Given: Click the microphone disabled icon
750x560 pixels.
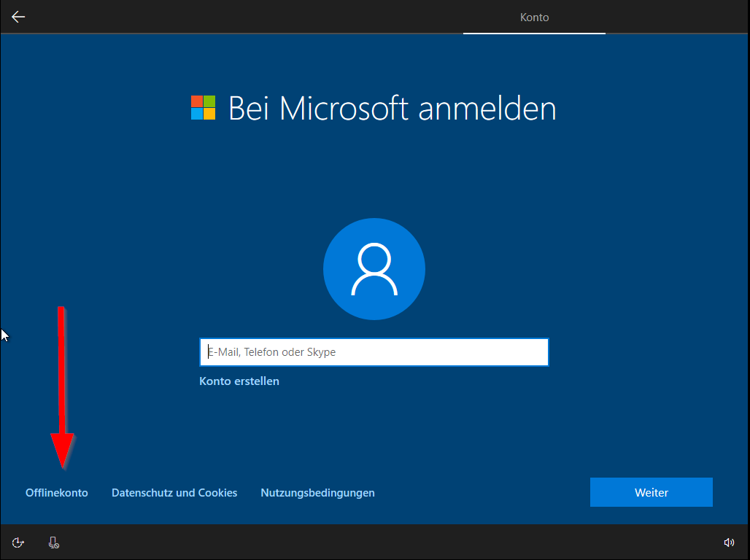Looking at the screenshot, I should point(53,542).
